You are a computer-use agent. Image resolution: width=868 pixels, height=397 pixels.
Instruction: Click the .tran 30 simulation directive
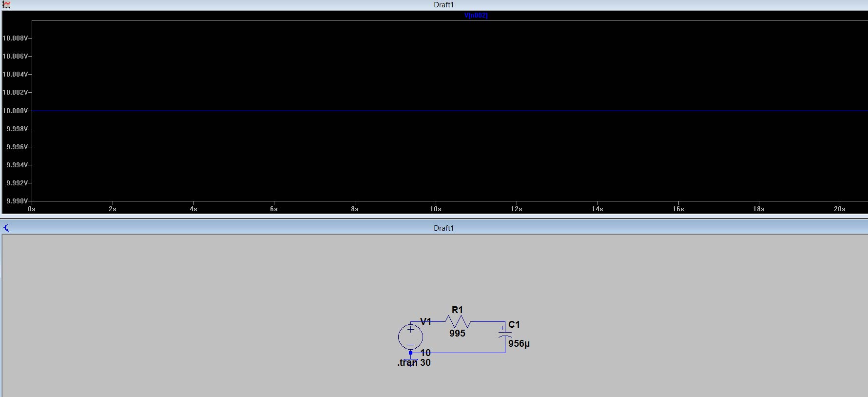point(414,363)
